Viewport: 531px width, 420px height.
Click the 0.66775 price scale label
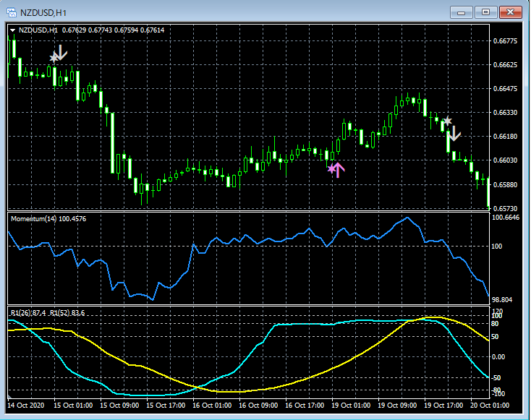[504, 41]
